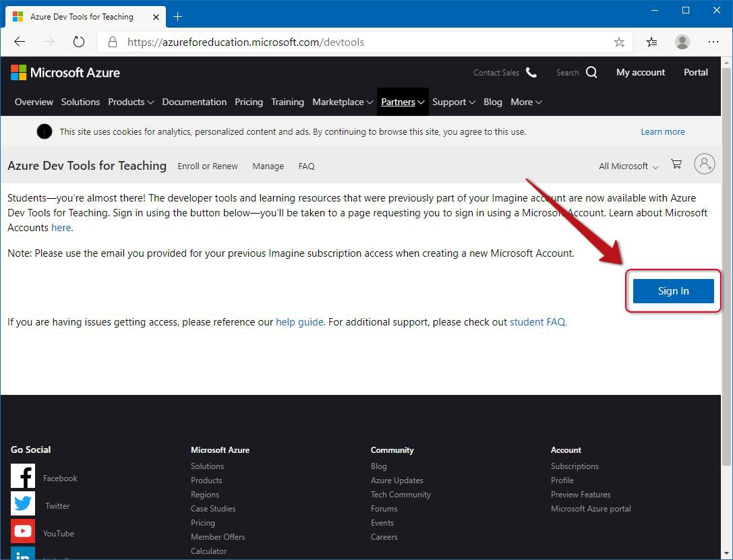Image resolution: width=733 pixels, height=560 pixels.
Task: Open the Enroll or Renew tab
Action: coord(208,166)
